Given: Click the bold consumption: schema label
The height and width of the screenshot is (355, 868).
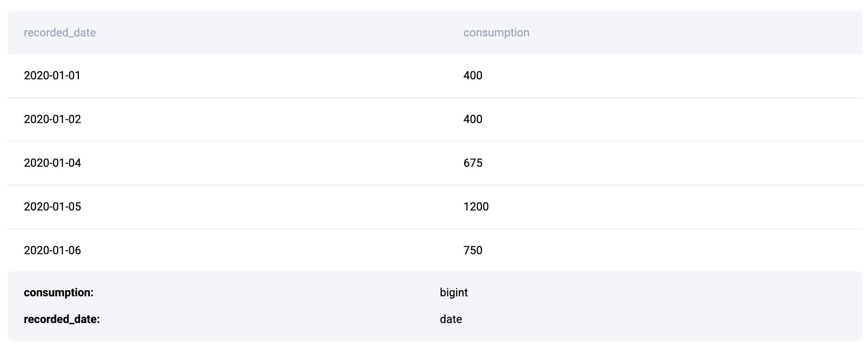Looking at the screenshot, I should coord(59,293).
